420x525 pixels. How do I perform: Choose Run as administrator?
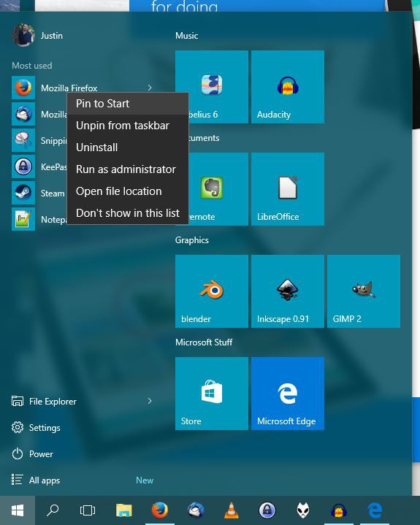[x=128, y=169]
